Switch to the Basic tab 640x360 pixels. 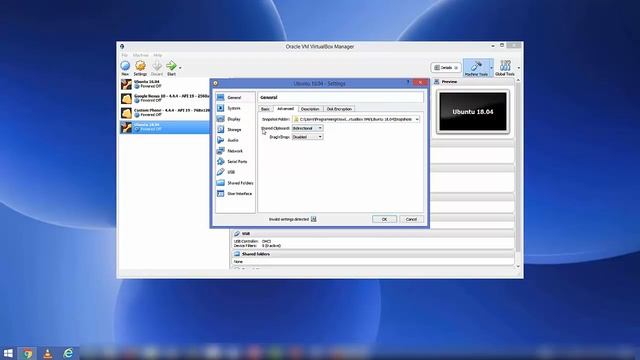pyautogui.click(x=265, y=109)
